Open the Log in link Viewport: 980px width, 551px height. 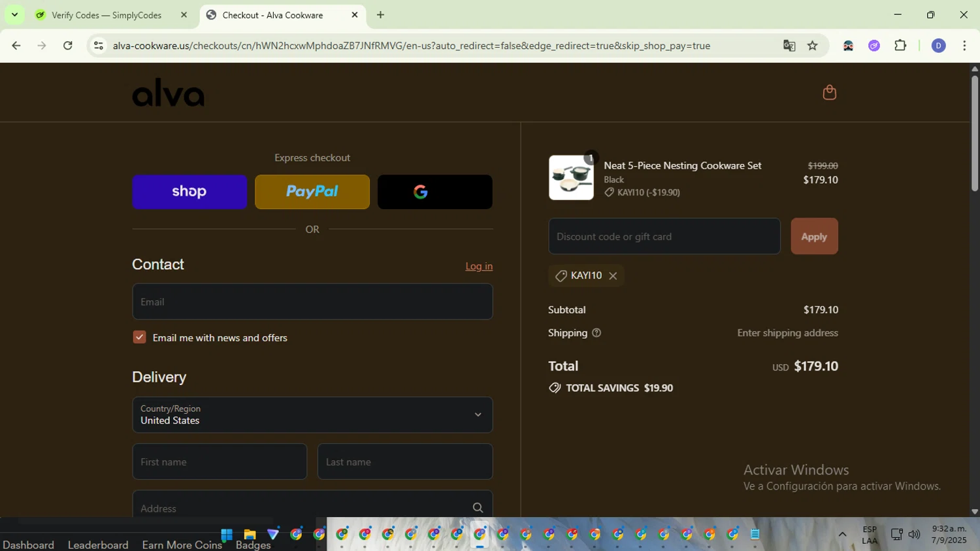[479, 266]
